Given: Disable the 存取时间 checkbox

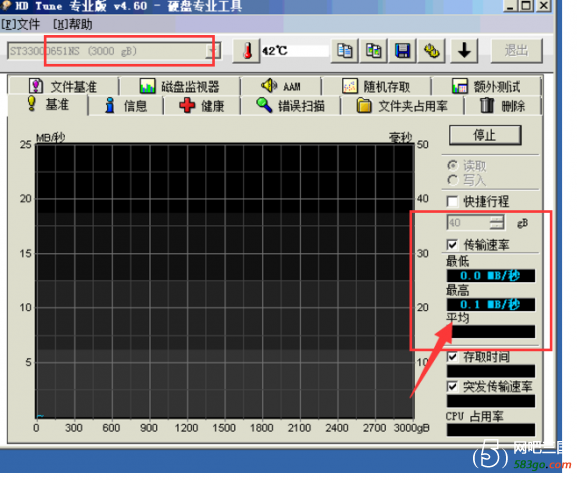Looking at the screenshot, I should 452,356.
